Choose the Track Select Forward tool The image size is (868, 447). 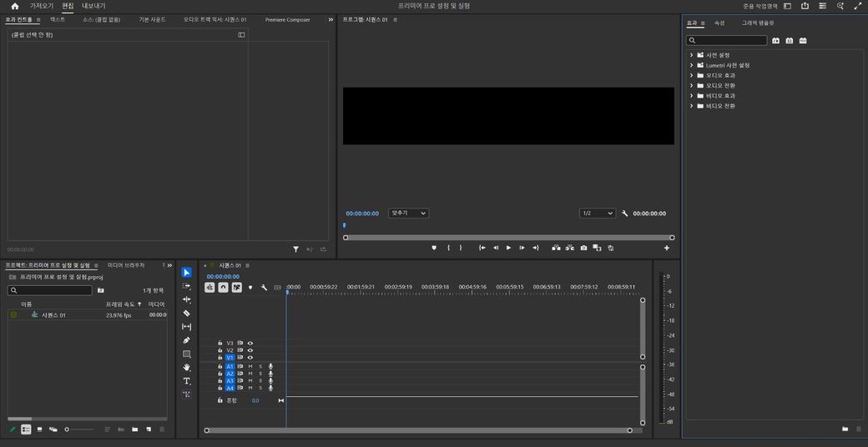click(x=187, y=286)
